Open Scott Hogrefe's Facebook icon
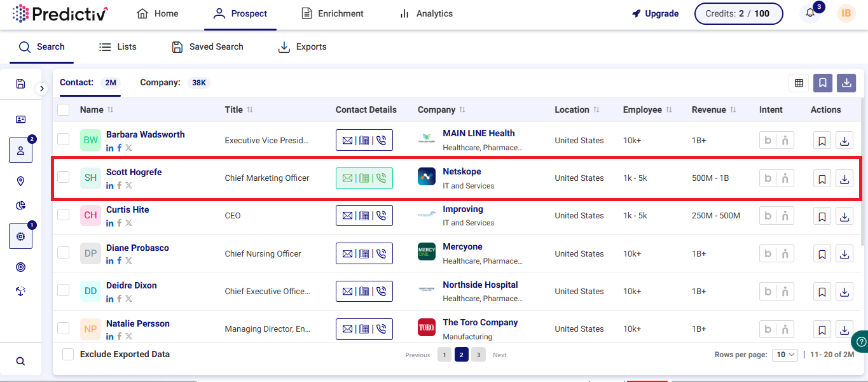Image resolution: width=868 pixels, height=382 pixels. coord(120,185)
